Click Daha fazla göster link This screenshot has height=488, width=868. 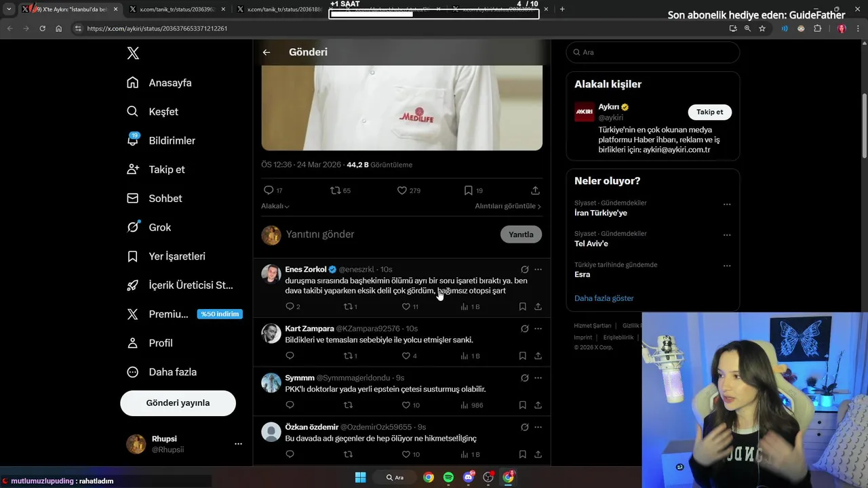click(604, 298)
